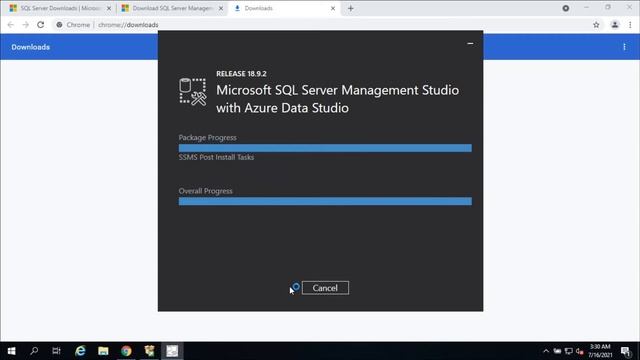Click the SSMS Post Install Tasks text
640x360 pixels.
pos(216,157)
